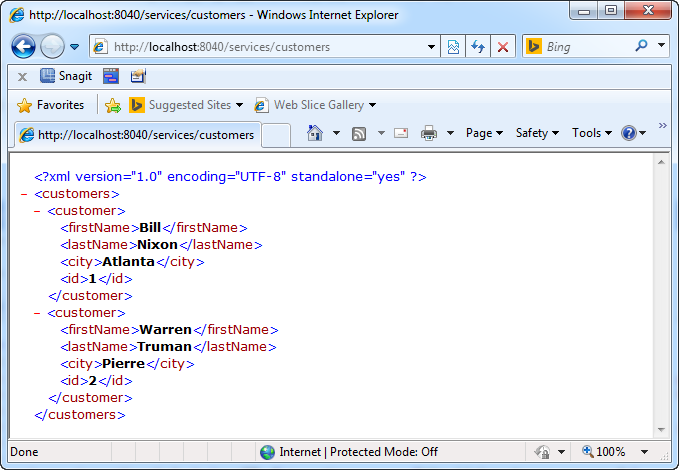Viewport: 679px width, 470px height.
Task: Click the Add to Favorites Bar icon
Action: tap(113, 105)
